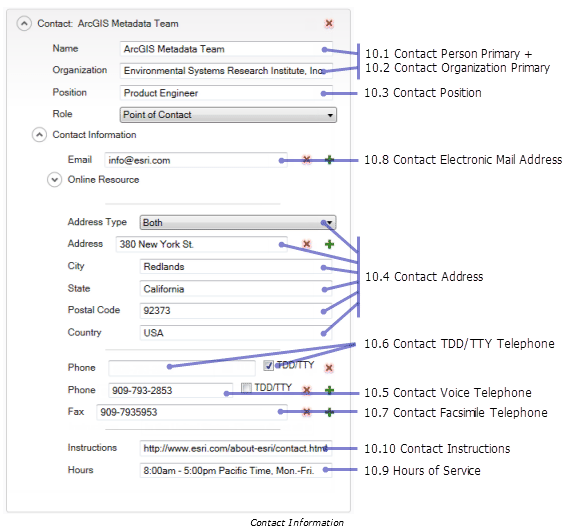The image size is (573, 527).
Task: Click the Hours field
Action: coord(236,470)
